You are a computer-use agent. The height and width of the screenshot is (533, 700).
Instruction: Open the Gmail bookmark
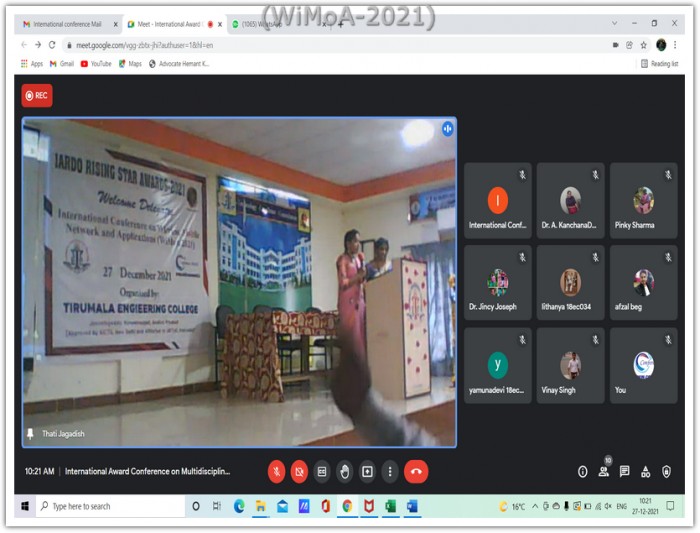(61, 63)
